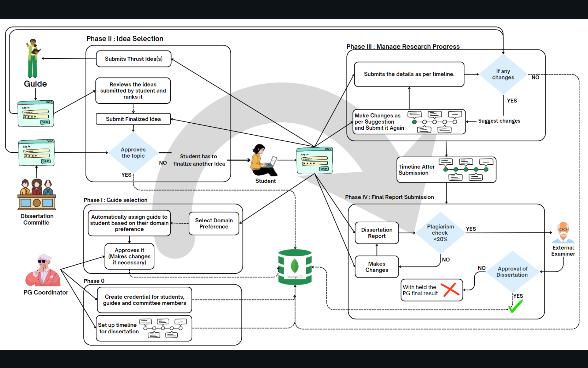Image resolution: width=588 pixels, height=368 pixels.
Task: Click the green checkmark approval icon
Action: pyautogui.click(x=516, y=306)
